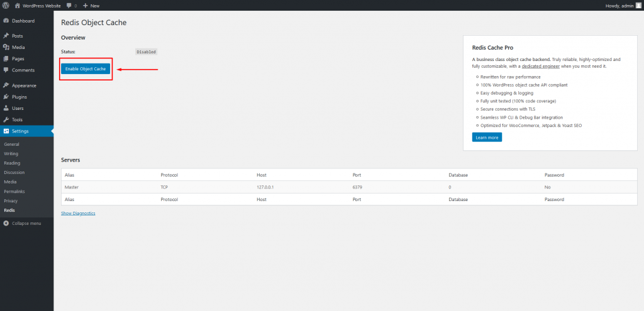Open the comments bubble icon in admin bar

(69, 6)
